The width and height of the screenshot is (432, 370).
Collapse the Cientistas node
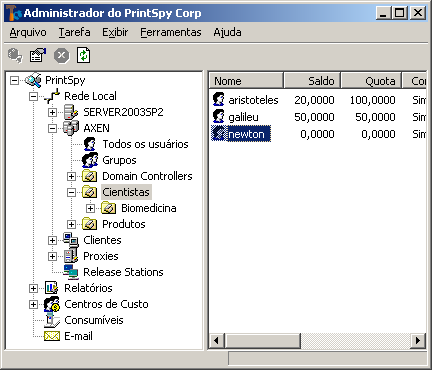[71, 192]
